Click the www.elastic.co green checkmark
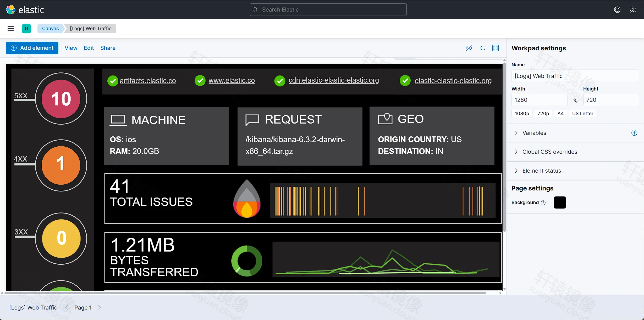Image resolution: width=644 pixels, height=320 pixels. tap(200, 81)
